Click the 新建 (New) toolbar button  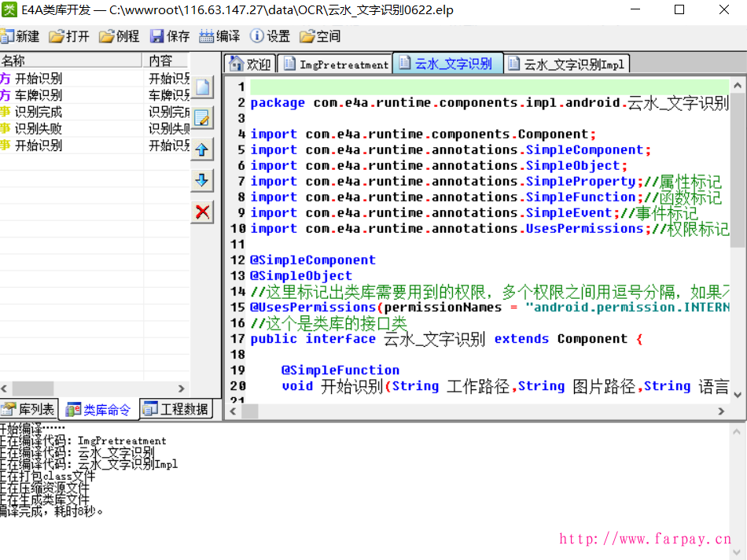(x=20, y=36)
